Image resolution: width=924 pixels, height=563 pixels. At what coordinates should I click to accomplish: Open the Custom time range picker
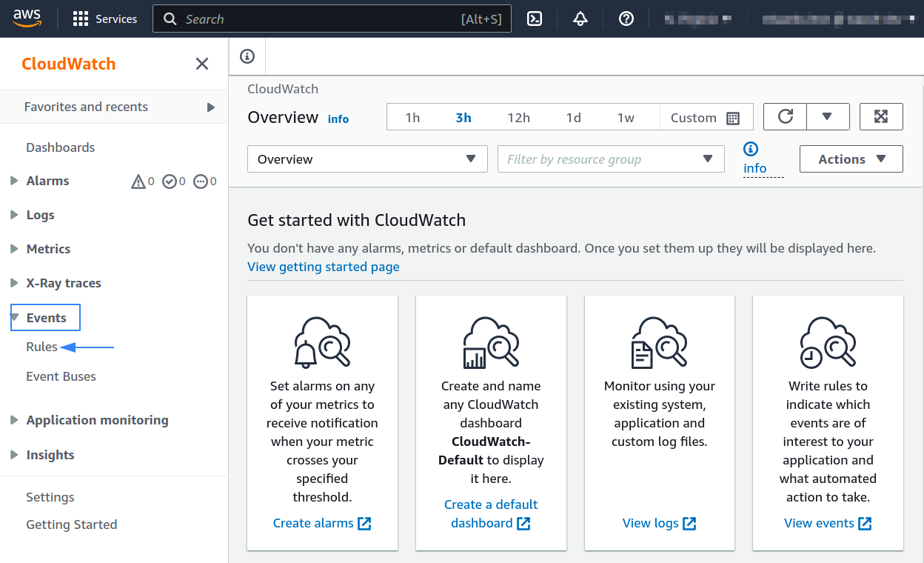coord(705,117)
